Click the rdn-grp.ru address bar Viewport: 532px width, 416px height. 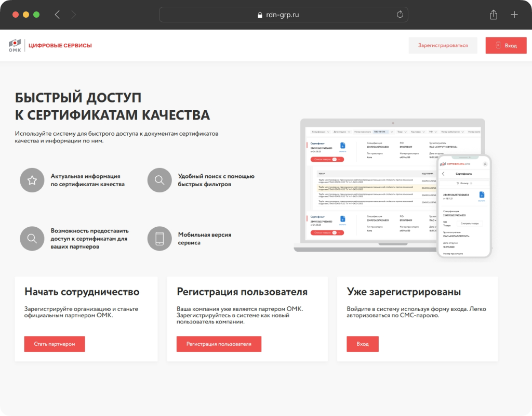pyautogui.click(x=283, y=15)
